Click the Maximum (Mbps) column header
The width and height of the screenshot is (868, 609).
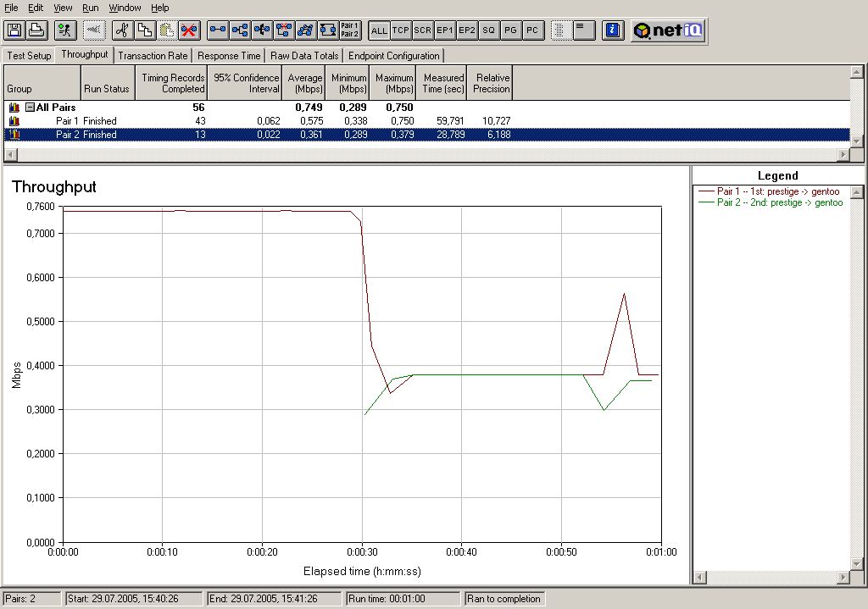393,83
